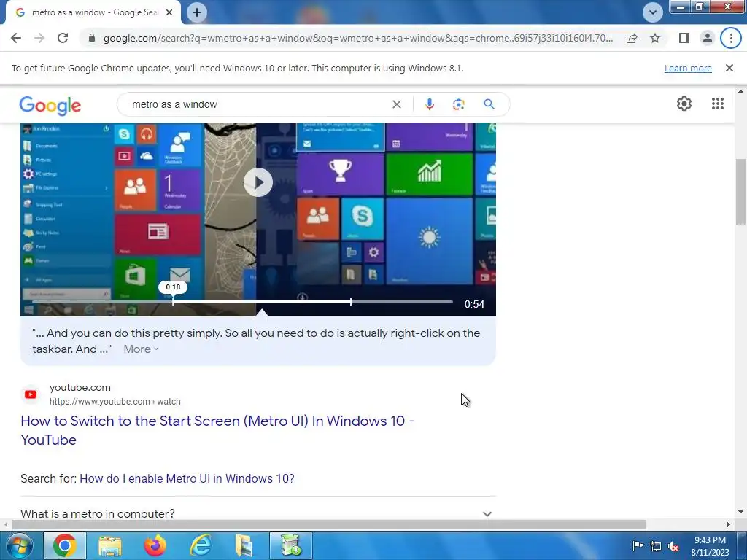Open the Chrome profile avatar menu
747x560 pixels.
[708, 38]
